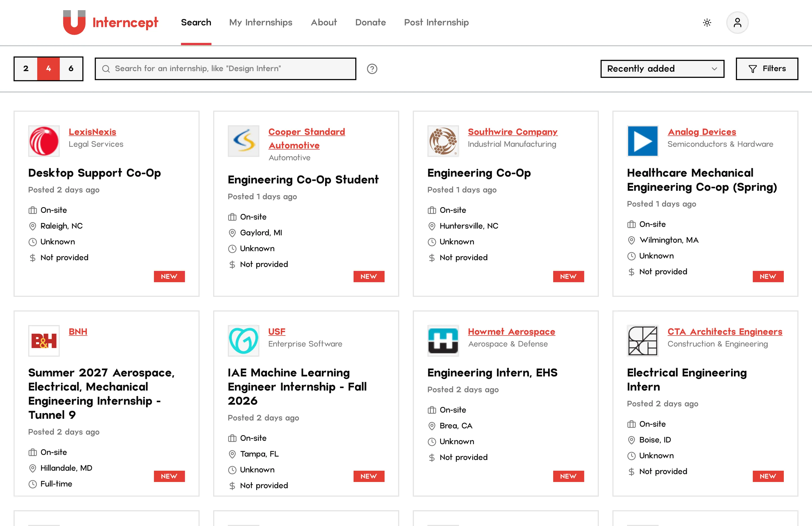812x526 pixels.
Task: Open the Filters panel
Action: [767, 69]
